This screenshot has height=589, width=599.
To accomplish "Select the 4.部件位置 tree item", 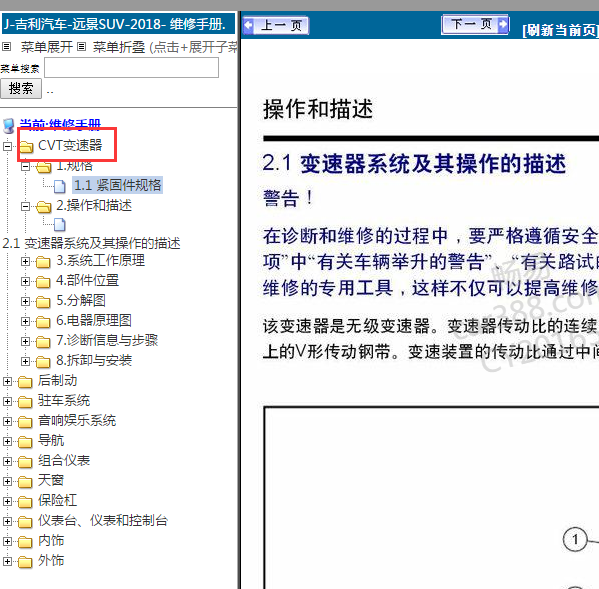I will 87,280.
